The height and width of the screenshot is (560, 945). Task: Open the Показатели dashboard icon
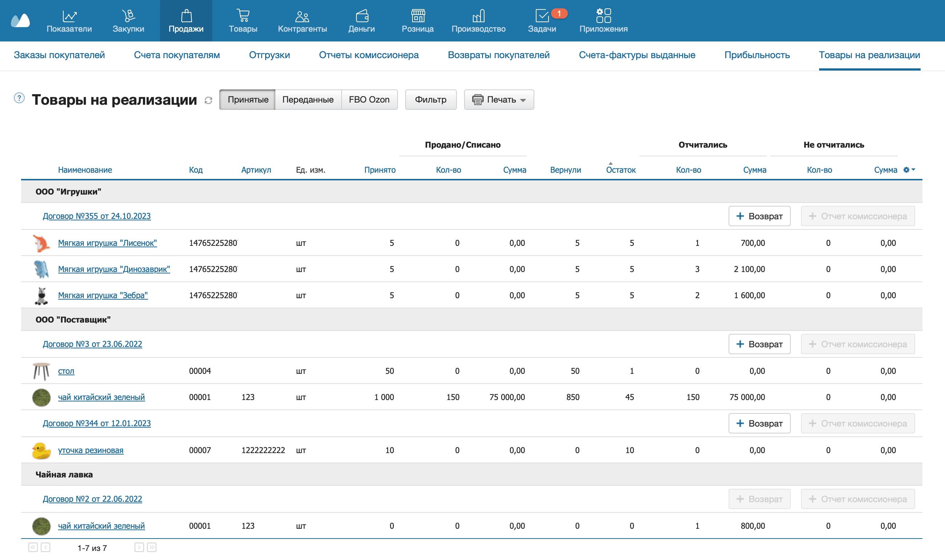click(x=69, y=16)
